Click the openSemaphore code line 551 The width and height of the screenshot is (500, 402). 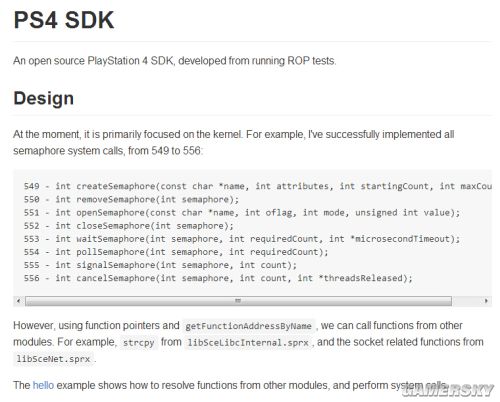click(242, 213)
